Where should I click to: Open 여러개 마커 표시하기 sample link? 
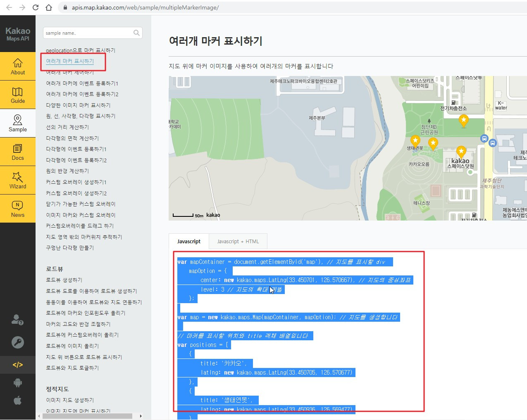pos(70,61)
